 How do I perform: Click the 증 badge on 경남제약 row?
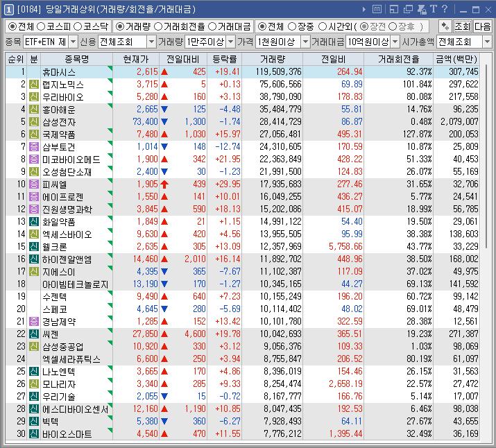click(x=33, y=322)
